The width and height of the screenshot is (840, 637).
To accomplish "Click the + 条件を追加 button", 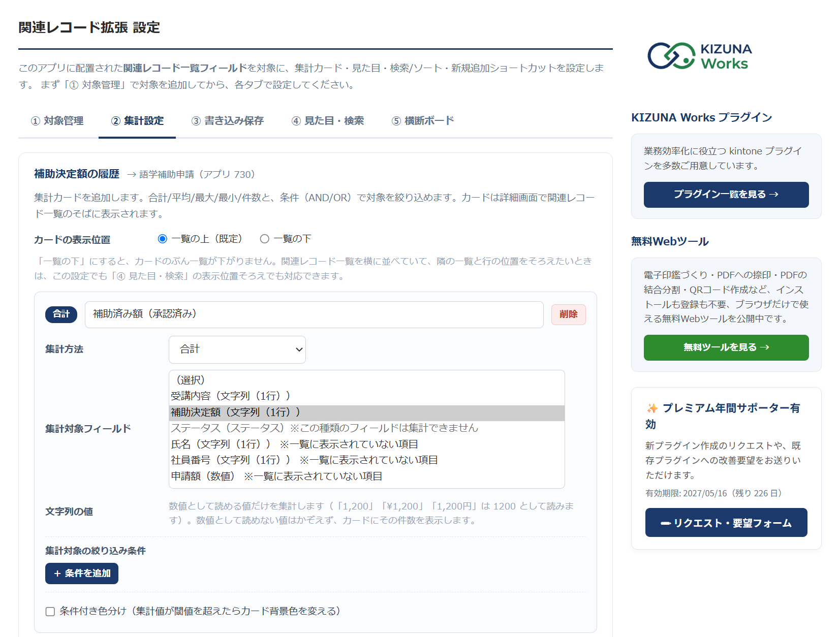I will pos(82,574).
